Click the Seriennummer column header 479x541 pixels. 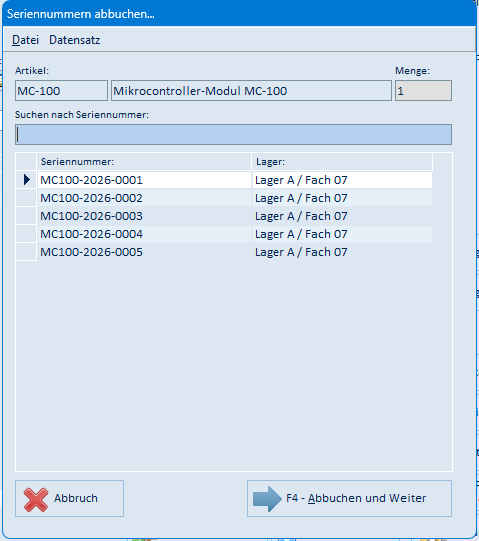(144, 161)
